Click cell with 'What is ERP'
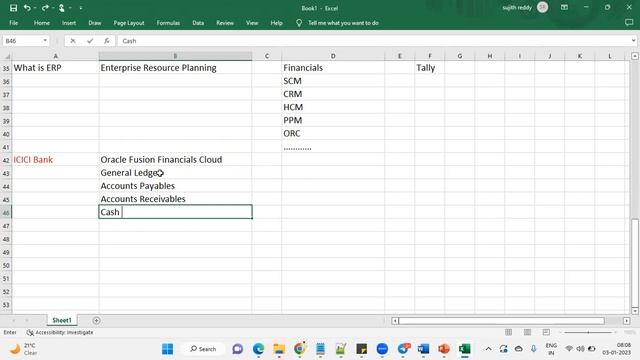The image size is (640, 360). point(55,68)
